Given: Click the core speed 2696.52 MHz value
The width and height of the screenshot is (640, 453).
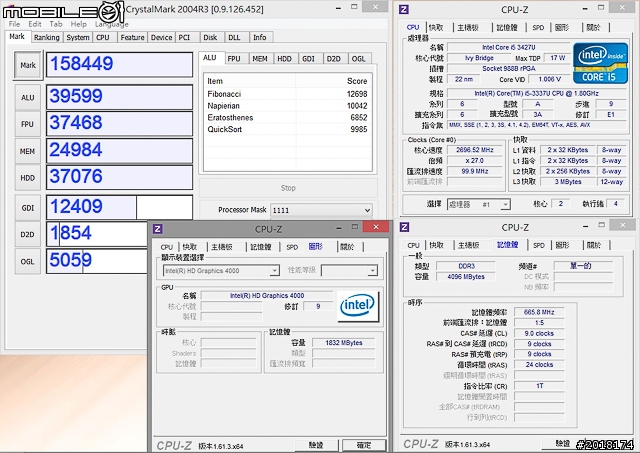Looking at the screenshot, I should (475, 150).
